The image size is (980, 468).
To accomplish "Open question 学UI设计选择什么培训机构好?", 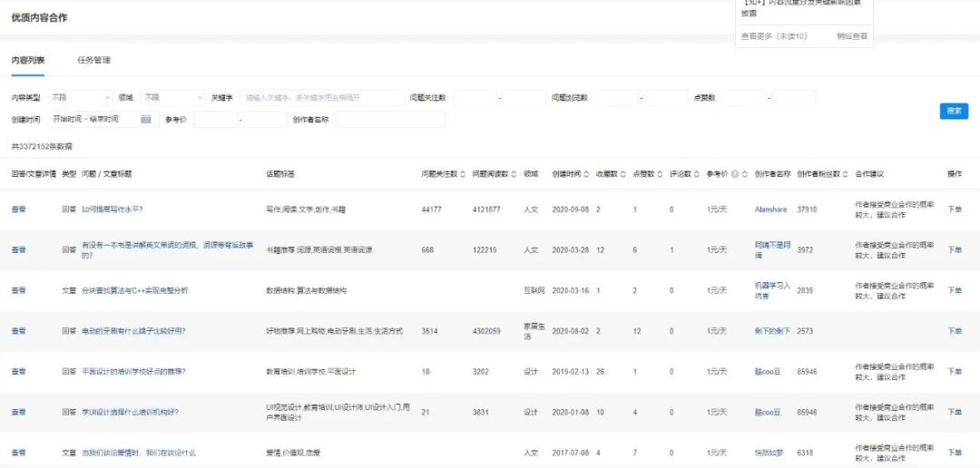I will (x=130, y=413).
